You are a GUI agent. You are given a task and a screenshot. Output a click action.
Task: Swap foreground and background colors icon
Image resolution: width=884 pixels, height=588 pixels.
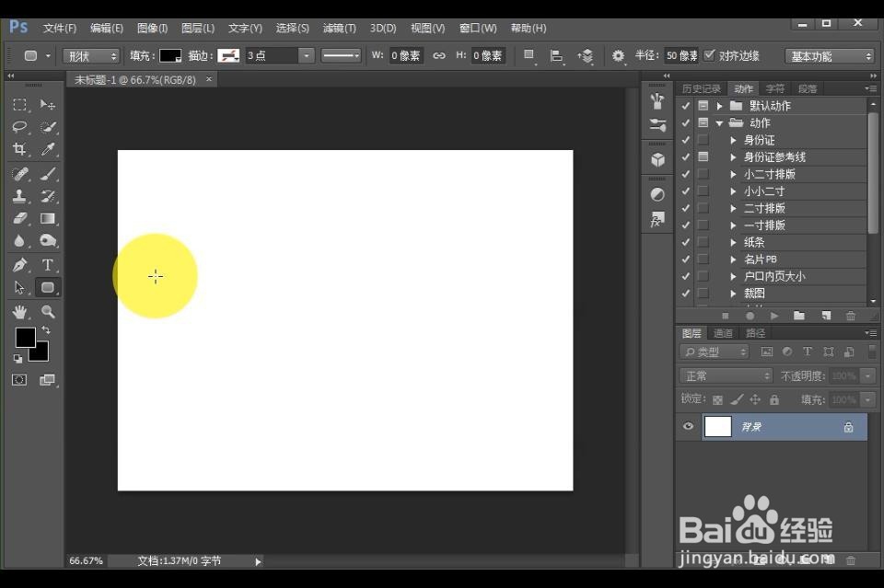coord(46,330)
